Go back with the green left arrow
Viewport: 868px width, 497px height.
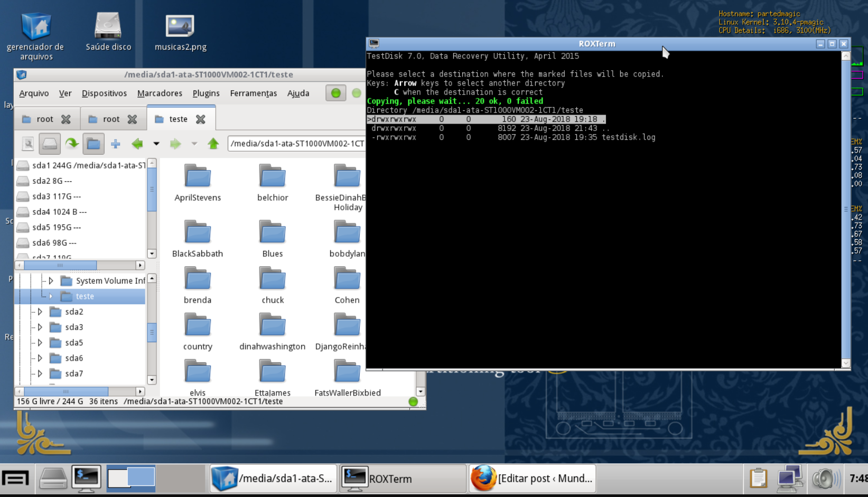(x=137, y=144)
